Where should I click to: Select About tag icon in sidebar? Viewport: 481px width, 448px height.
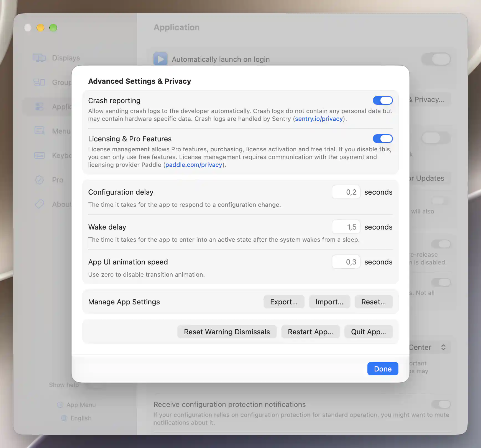coord(39,204)
